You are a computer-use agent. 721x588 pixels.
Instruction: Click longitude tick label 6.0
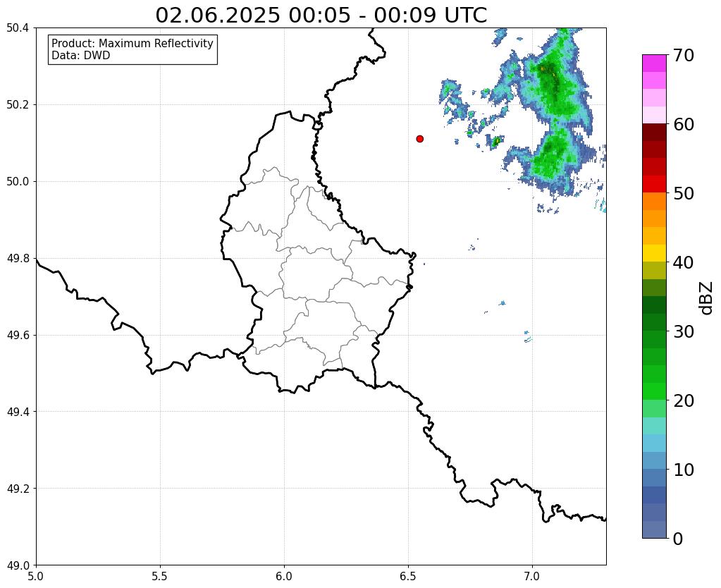click(284, 576)
